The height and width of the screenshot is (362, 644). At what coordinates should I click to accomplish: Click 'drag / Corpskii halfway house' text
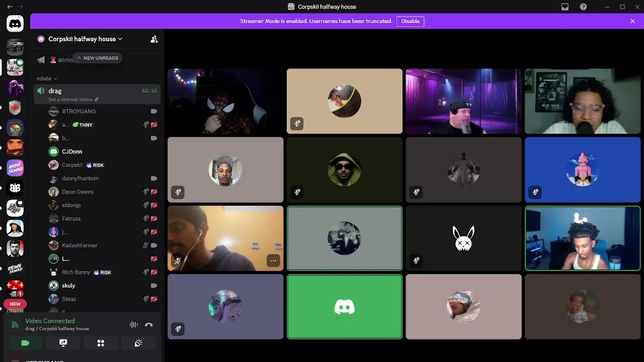point(57,329)
